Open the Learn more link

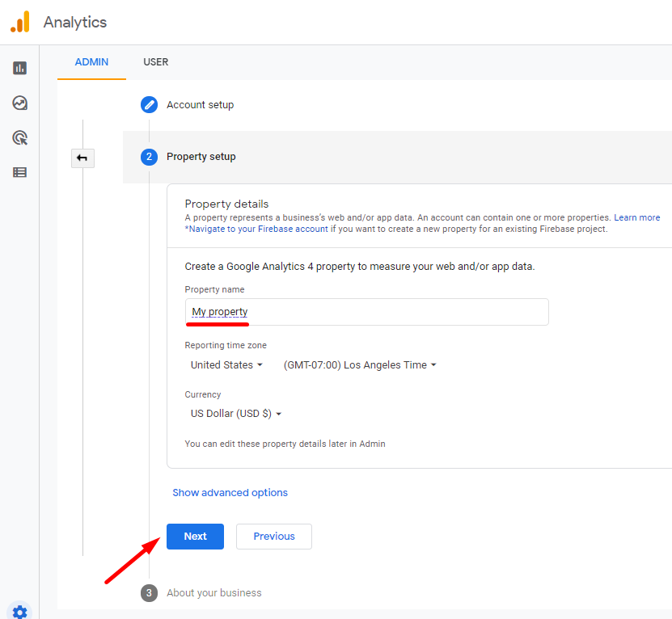(637, 217)
